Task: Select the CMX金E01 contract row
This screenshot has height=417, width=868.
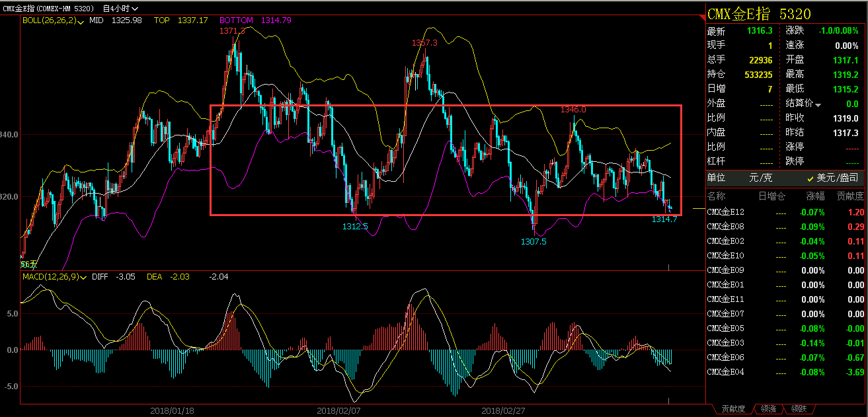Action: tap(786, 285)
